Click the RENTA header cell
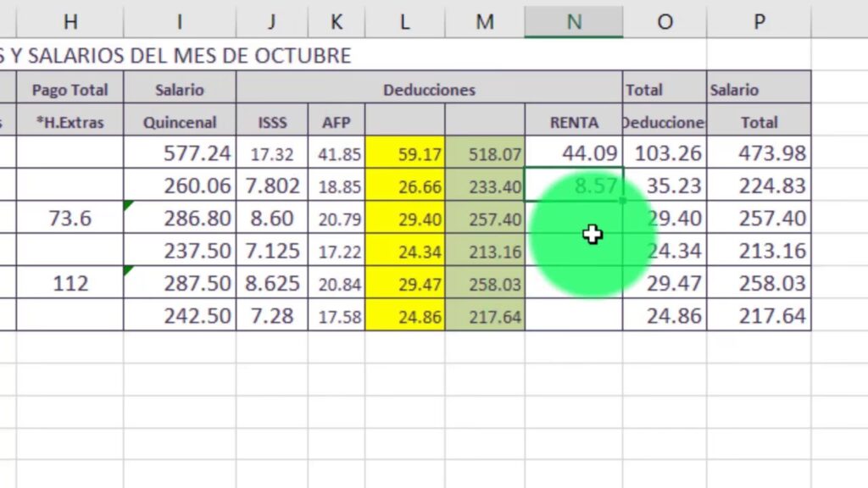 pyautogui.click(x=574, y=122)
